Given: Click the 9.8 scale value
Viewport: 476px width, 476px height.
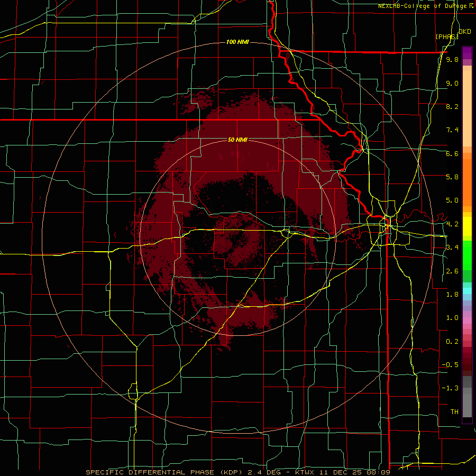Looking at the screenshot, I should coord(452,59).
